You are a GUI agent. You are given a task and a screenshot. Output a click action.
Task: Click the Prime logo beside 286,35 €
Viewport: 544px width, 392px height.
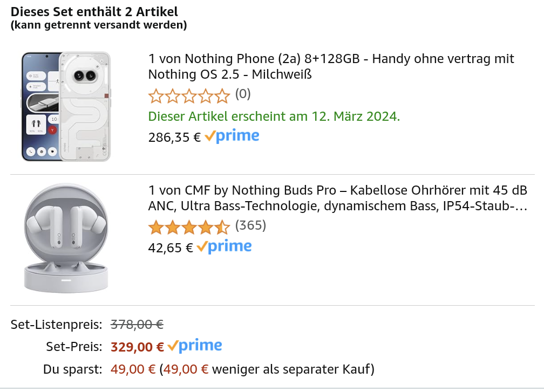point(232,136)
